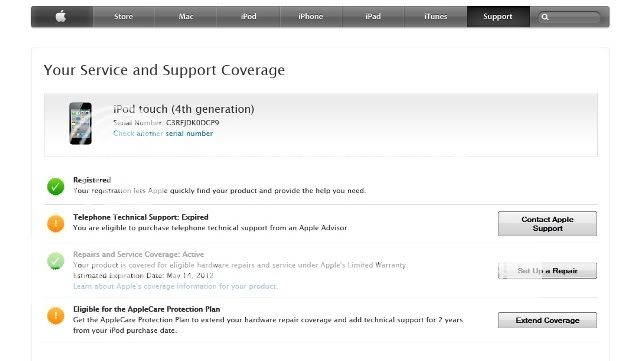Click Extend Coverage button
Viewport: 640px width, 361px height.
[547, 320]
